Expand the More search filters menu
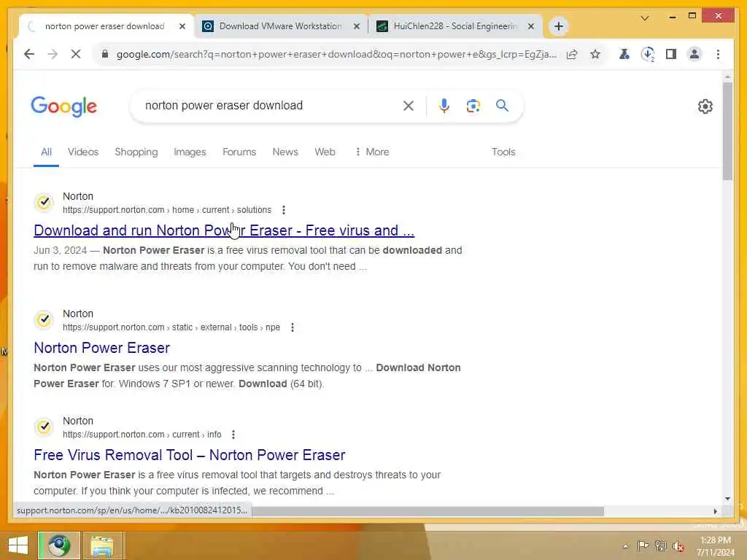The height and width of the screenshot is (560, 747). 372,152
